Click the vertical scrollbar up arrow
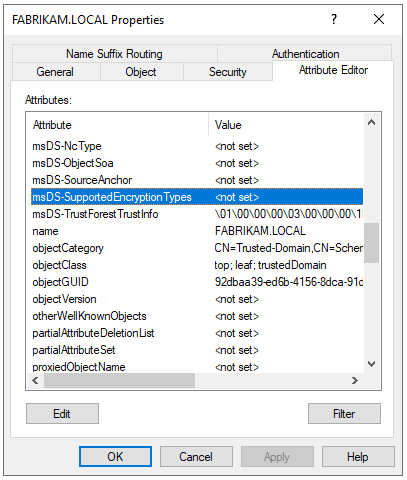The height and width of the screenshot is (480, 407). 372,122
